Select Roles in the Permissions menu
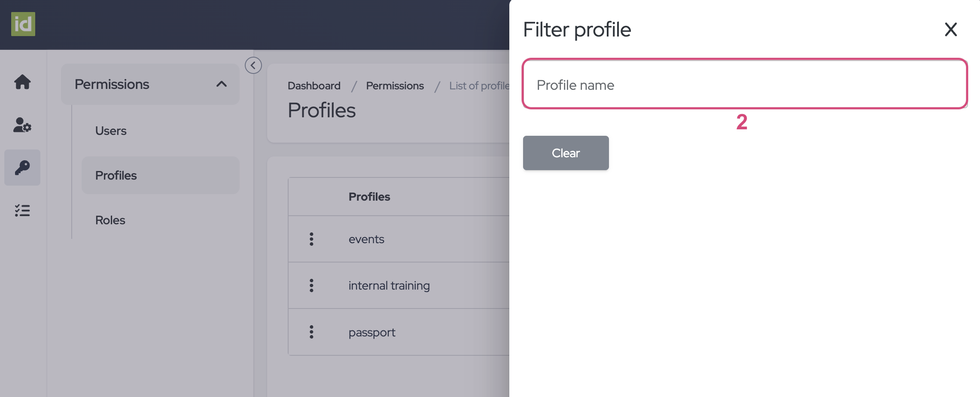The image size is (980, 397). [110, 220]
